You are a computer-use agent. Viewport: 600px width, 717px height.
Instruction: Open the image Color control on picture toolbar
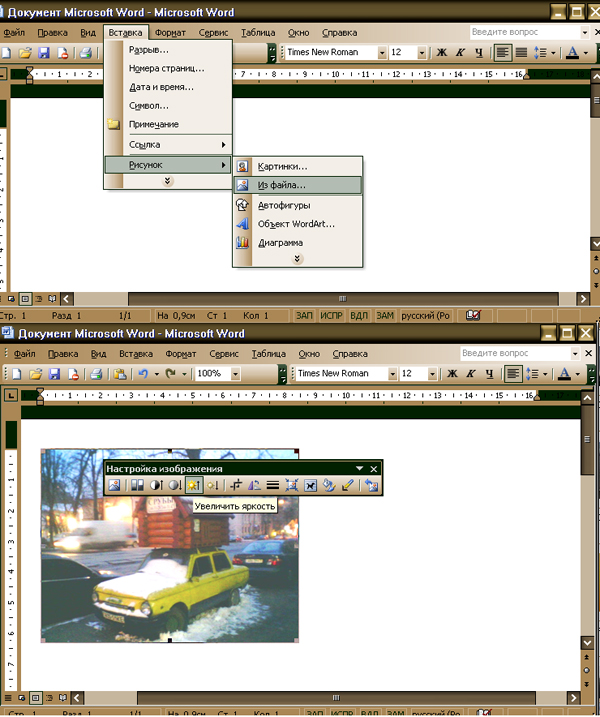coord(137,485)
